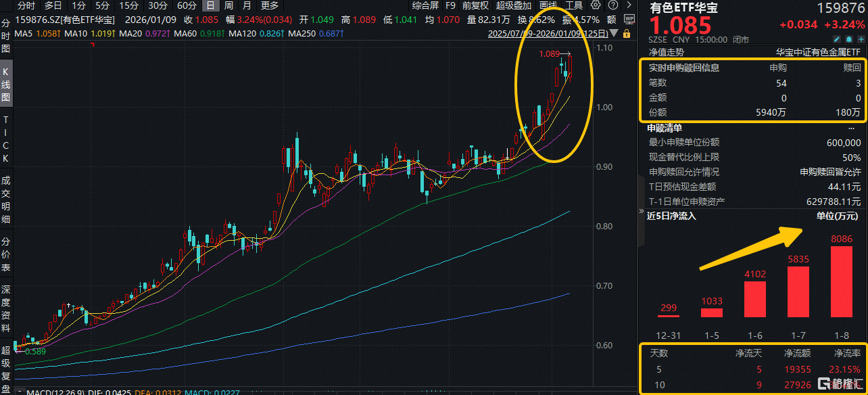Click the 申购 份额 5940万 cell

click(x=771, y=112)
